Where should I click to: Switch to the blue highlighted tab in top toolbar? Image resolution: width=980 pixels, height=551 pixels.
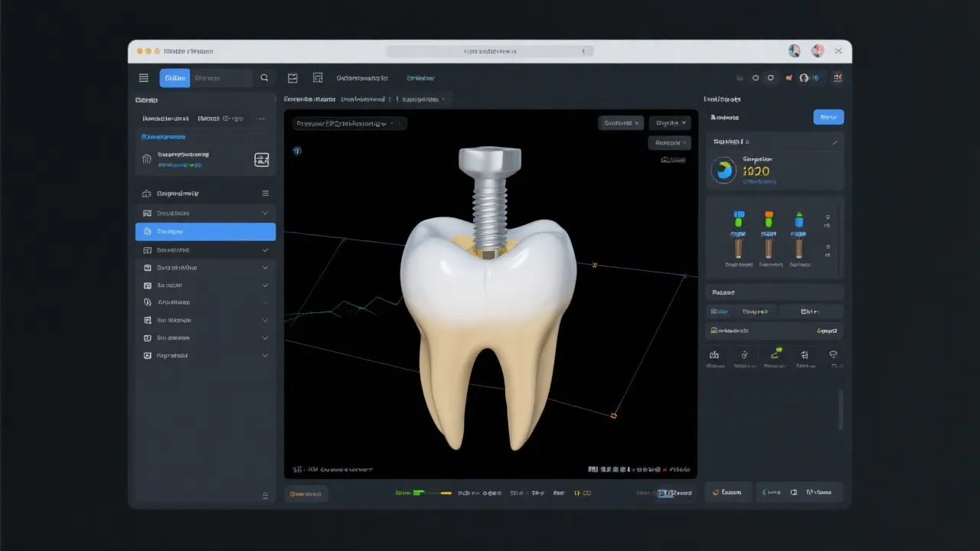coord(175,77)
